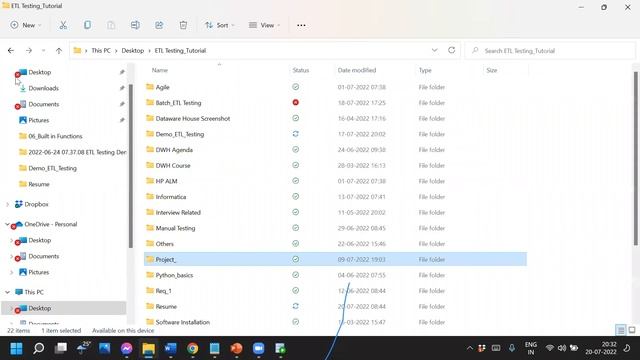
Task: Go back with the left arrow
Action: [x=11, y=51]
